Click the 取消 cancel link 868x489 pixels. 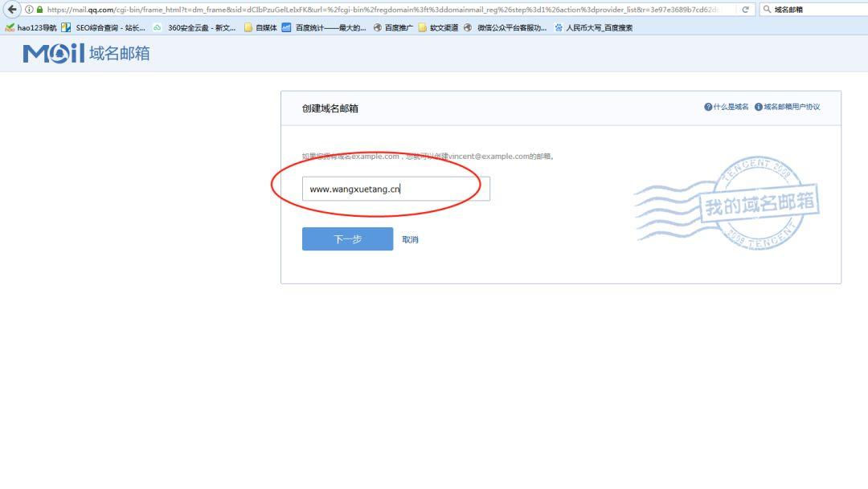click(410, 239)
